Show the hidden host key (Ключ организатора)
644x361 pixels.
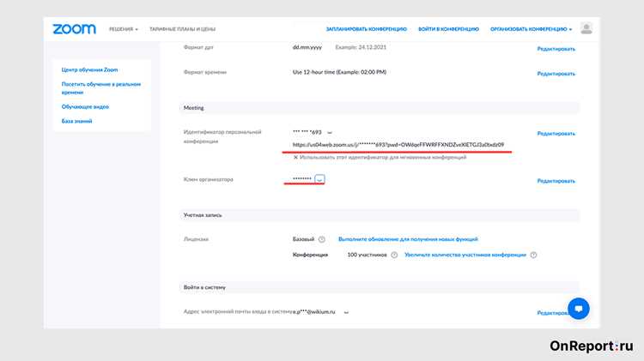tap(319, 179)
